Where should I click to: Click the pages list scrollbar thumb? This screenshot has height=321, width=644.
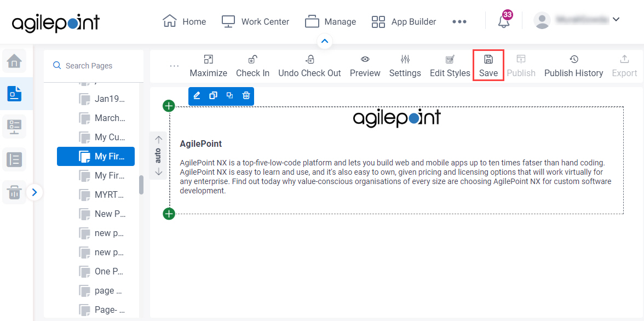pyautogui.click(x=141, y=185)
